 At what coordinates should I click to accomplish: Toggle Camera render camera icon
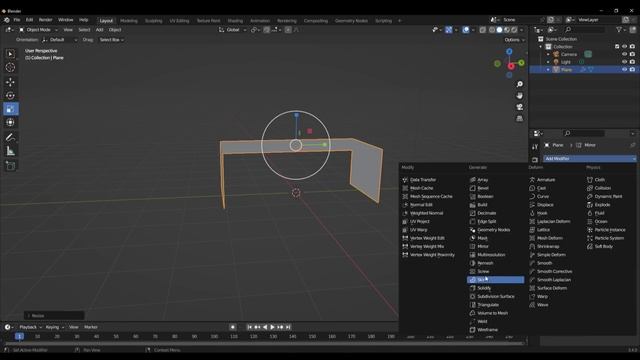[632, 54]
